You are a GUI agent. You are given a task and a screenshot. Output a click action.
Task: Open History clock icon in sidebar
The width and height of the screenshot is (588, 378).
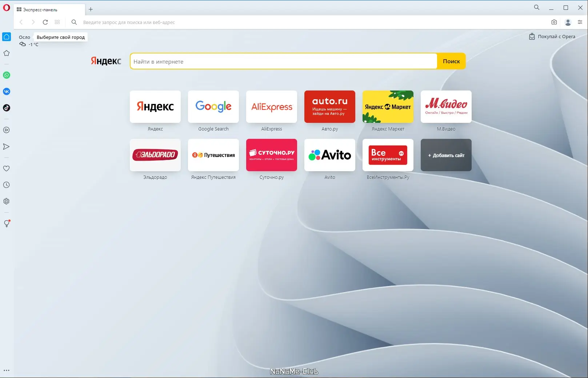click(x=7, y=185)
